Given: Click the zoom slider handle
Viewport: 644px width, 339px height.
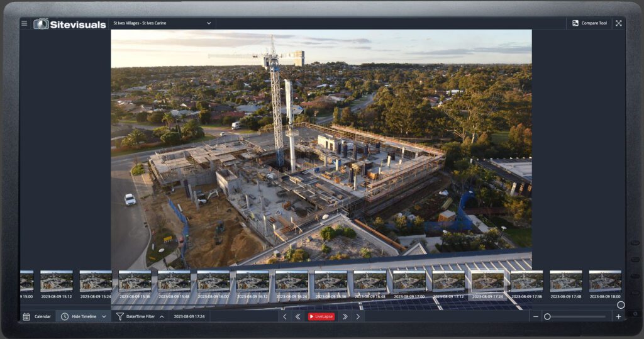Looking at the screenshot, I should [x=547, y=316].
